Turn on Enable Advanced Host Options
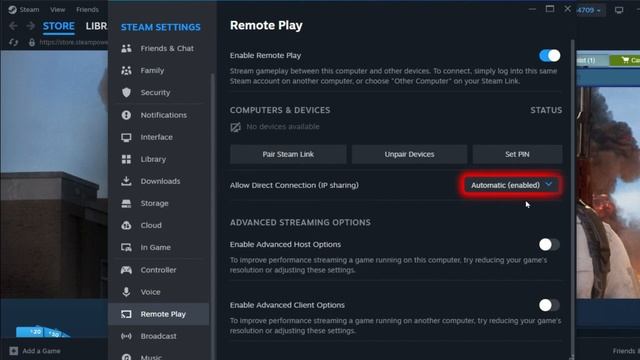640x360 pixels. point(549,244)
